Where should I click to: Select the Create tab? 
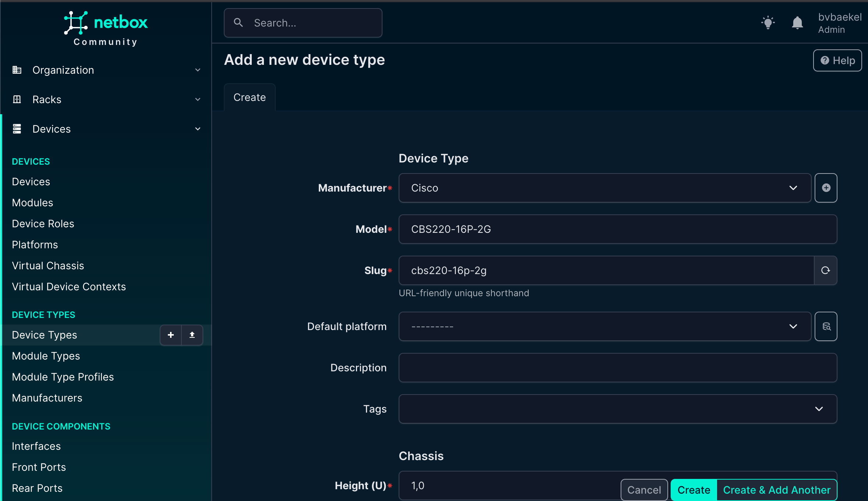pos(250,97)
